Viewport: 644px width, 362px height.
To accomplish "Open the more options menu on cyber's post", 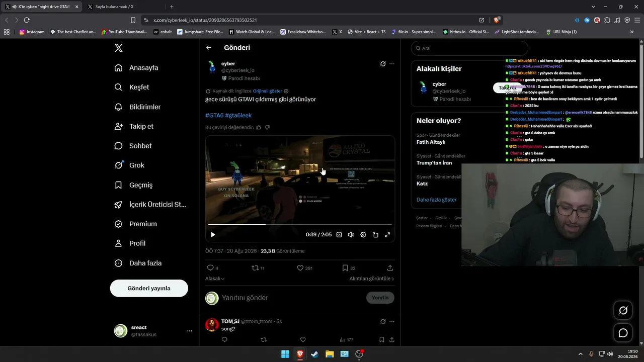I will tap(392, 64).
